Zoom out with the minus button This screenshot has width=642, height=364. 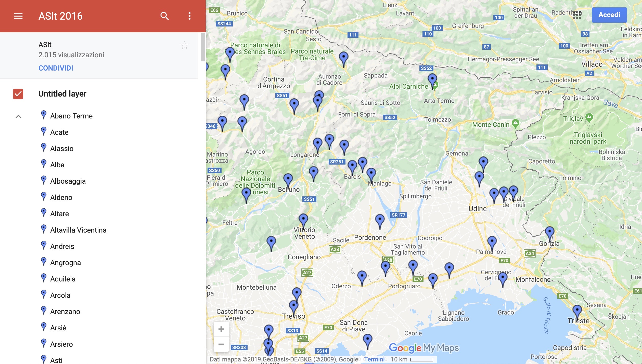(221, 344)
